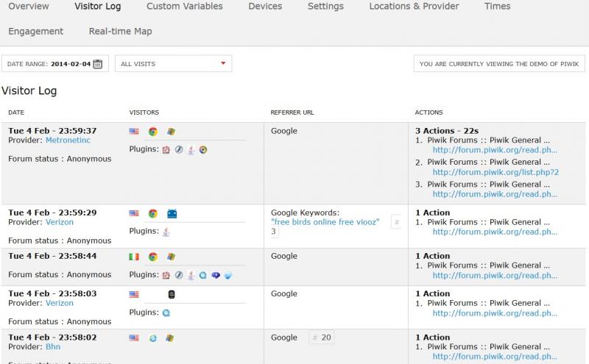Click the "3 Actions - 22s" heading
589x364 pixels.
(447, 131)
